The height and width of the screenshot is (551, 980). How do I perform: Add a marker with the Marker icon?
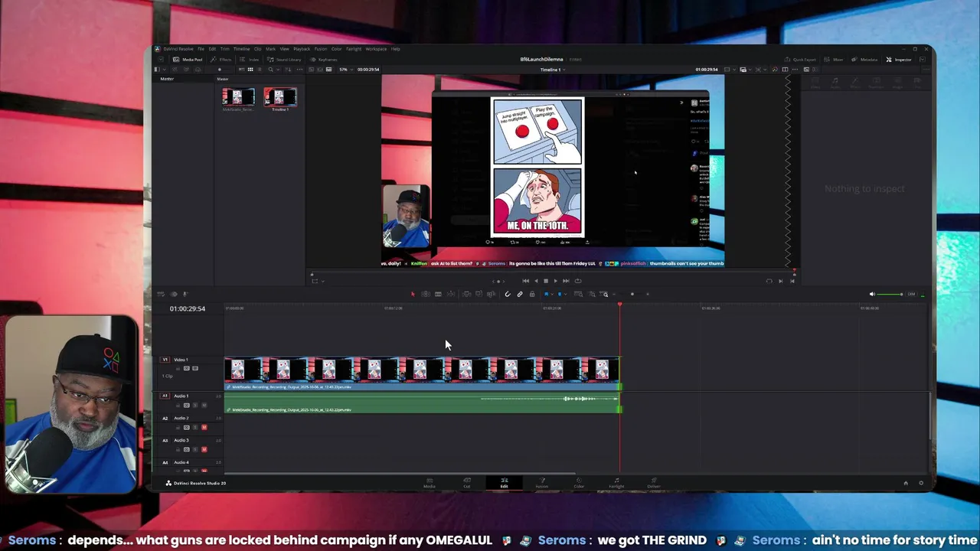pos(560,294)
